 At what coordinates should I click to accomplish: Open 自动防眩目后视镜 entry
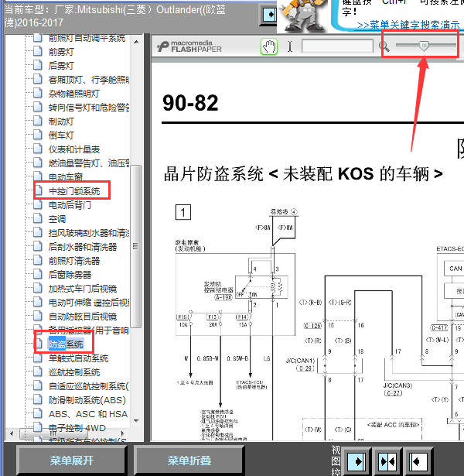(x=83, y=317)
